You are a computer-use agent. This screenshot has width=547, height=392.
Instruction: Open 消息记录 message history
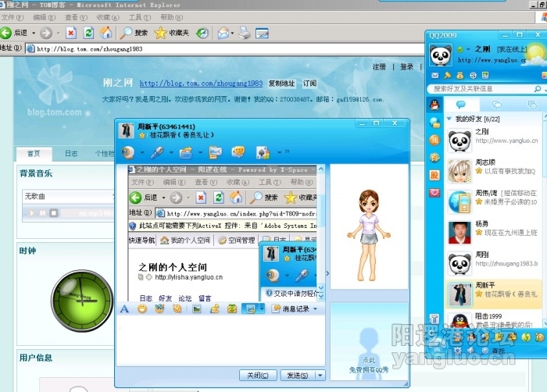coord(295,308)
